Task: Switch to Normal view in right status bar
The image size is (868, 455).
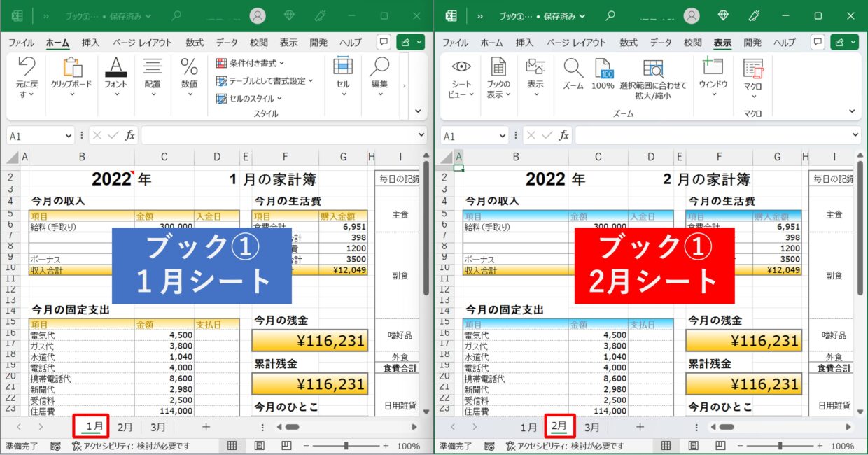Action: point(666,446)
